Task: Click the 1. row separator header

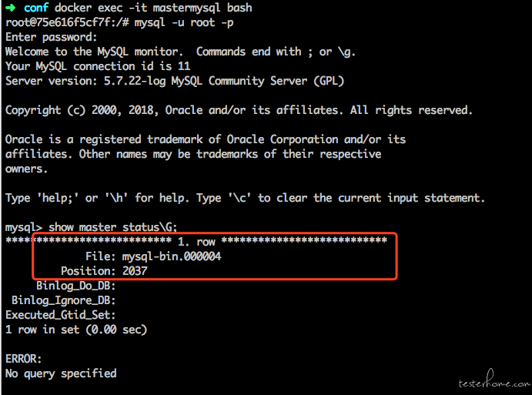Action: [x=196, y=241]
